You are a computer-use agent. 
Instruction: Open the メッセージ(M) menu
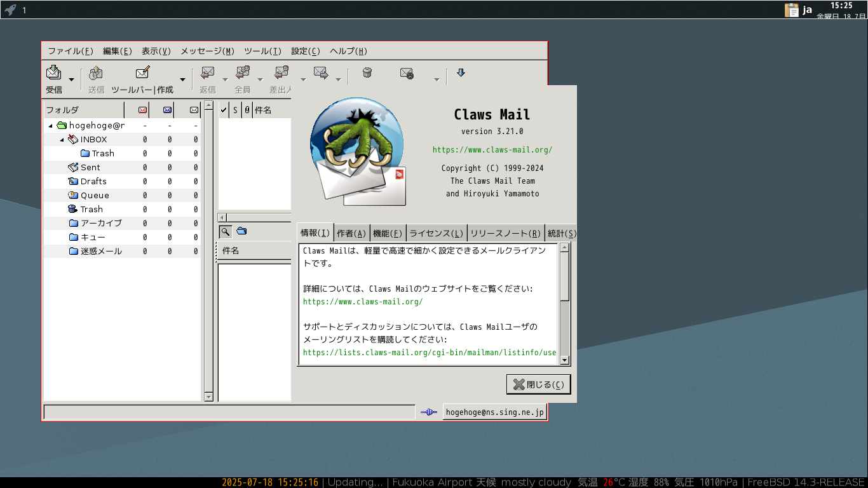(x=208, y=51)
